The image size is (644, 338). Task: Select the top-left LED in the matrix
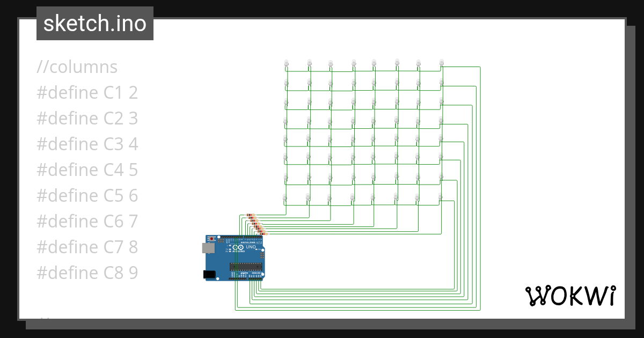tap(286, 64)
